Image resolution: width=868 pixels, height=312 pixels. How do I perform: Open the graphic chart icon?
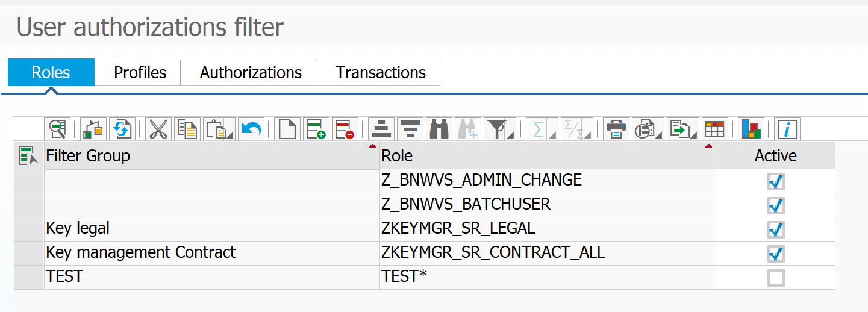[751, 129]
